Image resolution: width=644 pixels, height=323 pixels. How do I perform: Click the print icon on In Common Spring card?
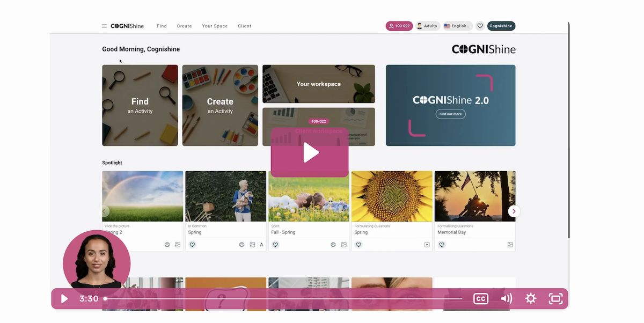[241, 245]
